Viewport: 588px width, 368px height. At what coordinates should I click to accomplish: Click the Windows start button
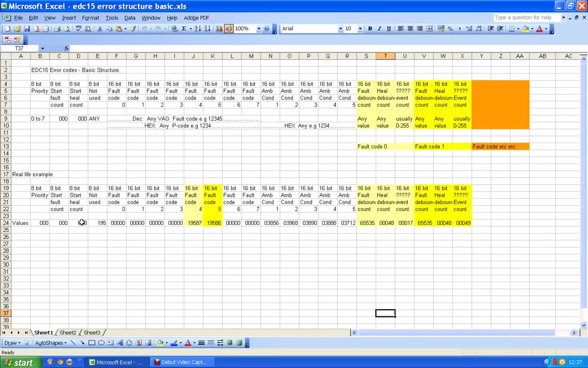[18, 362]
